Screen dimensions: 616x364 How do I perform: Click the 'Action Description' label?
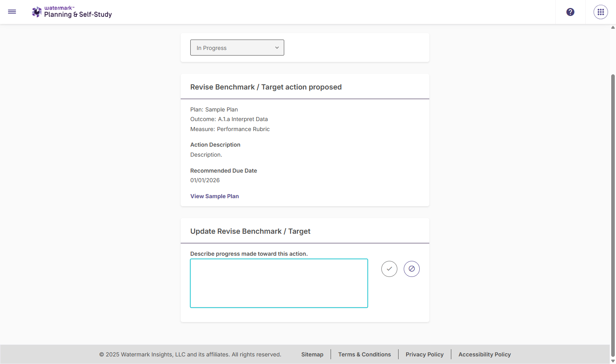click(215, 145)
